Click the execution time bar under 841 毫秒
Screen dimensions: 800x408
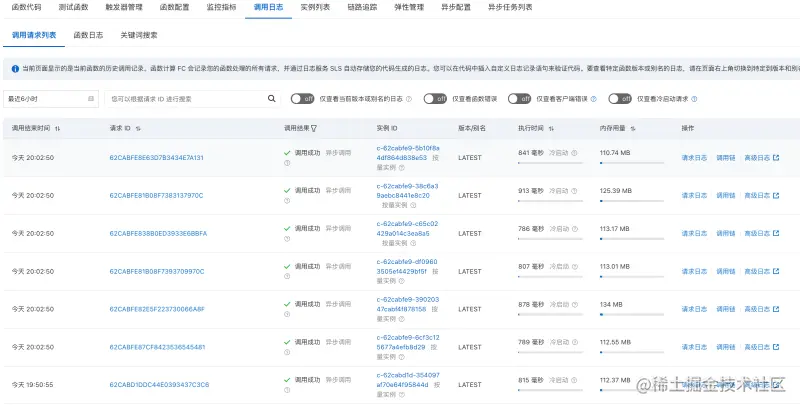click(550, 163)
